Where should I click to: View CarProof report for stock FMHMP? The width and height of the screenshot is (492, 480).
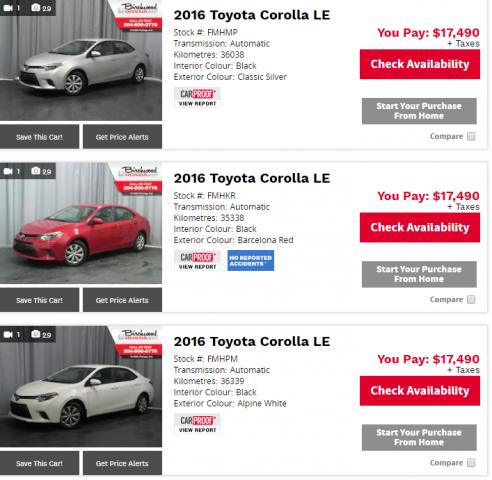(197, 97)
